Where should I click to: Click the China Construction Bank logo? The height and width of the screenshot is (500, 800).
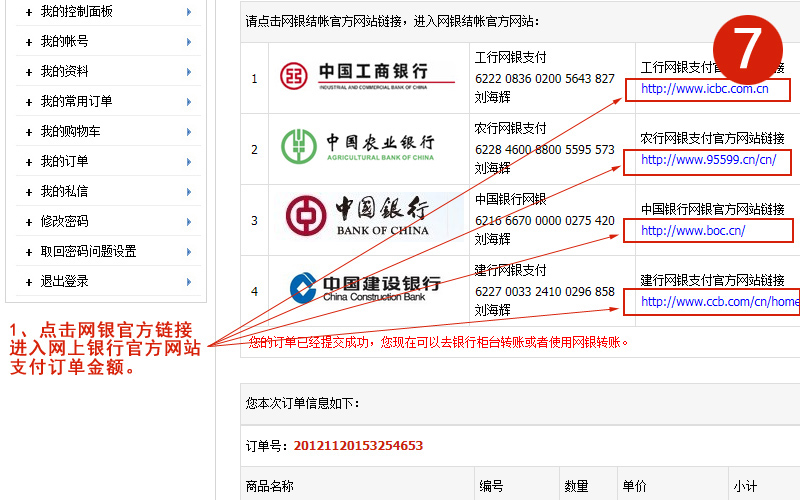click(x=365, y=288)
